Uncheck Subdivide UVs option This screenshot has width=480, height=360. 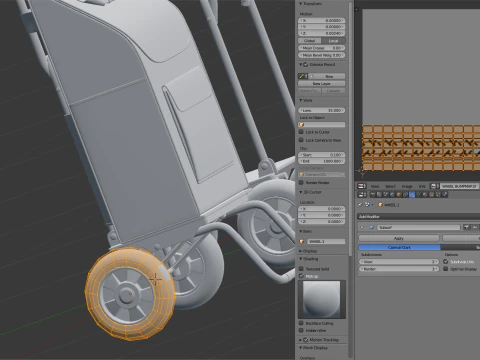coord(446,262)
